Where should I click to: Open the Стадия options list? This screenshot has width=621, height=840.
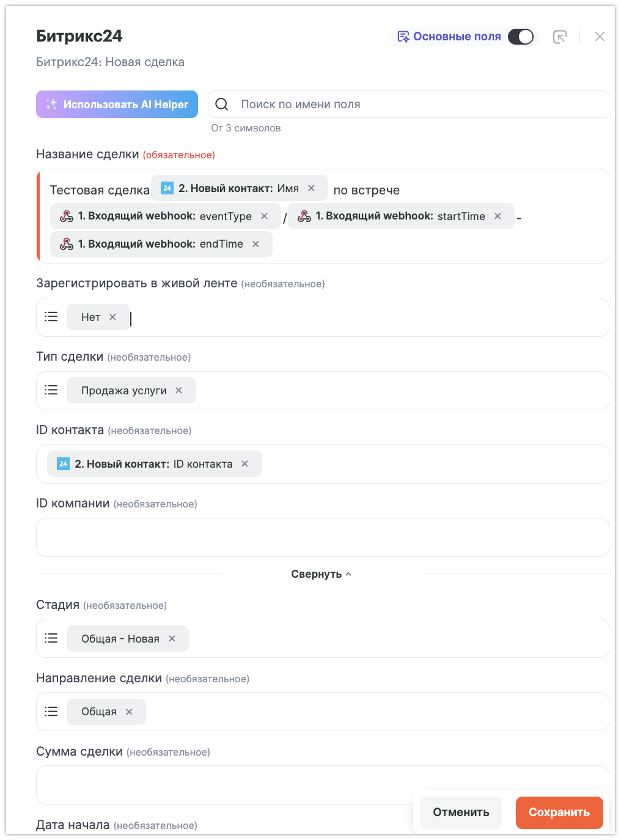point(51,638)
